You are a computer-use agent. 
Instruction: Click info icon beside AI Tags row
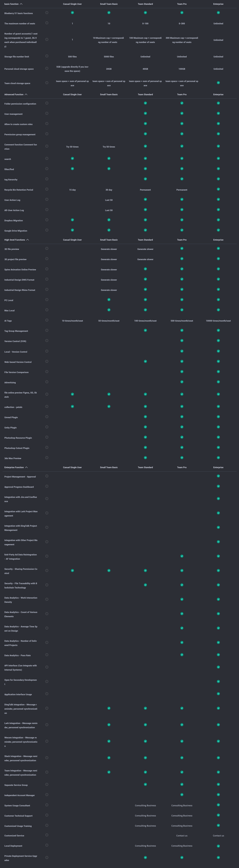47,320
